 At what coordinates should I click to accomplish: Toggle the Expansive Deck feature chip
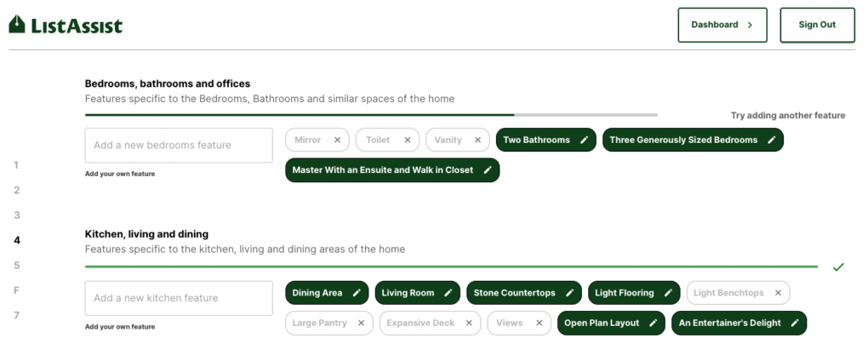[420, 324]
